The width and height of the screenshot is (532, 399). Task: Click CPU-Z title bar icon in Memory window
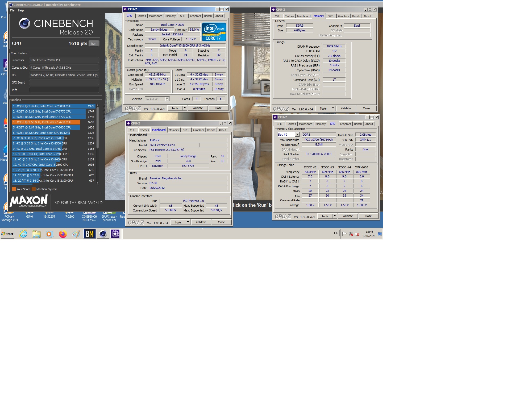(273, 10)
